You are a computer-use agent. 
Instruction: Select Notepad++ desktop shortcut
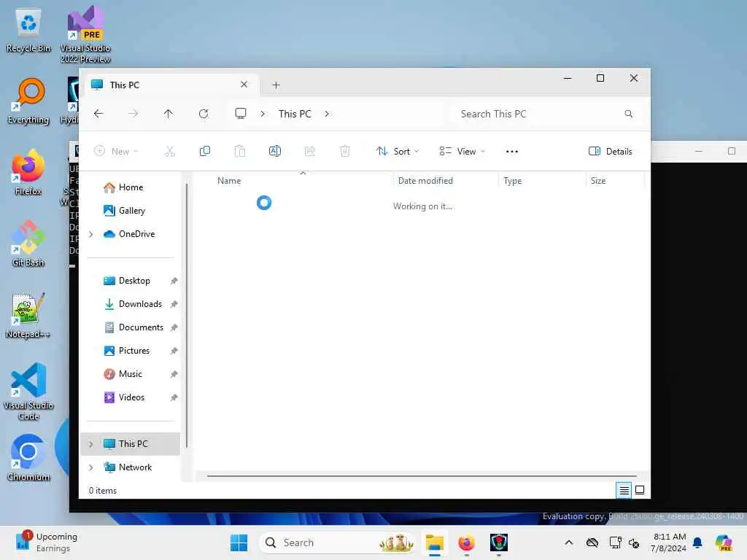28,315
